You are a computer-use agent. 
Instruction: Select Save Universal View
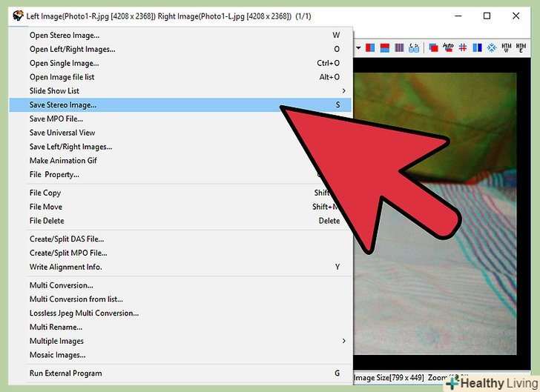tap(180, 133)
